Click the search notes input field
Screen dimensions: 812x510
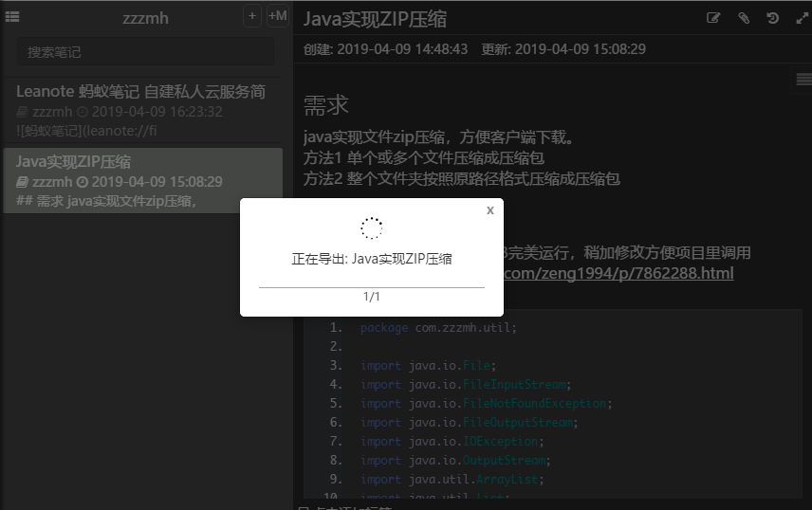coord(145,52)
